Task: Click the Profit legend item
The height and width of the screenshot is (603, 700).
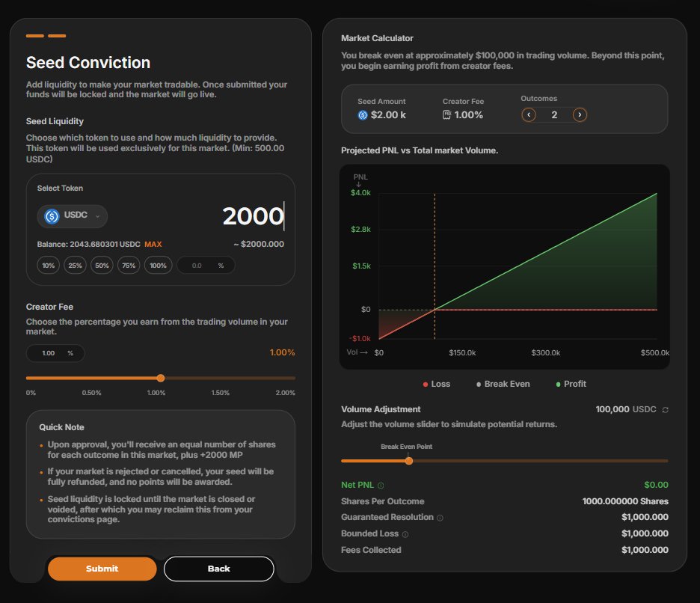Action: point(571,384)
